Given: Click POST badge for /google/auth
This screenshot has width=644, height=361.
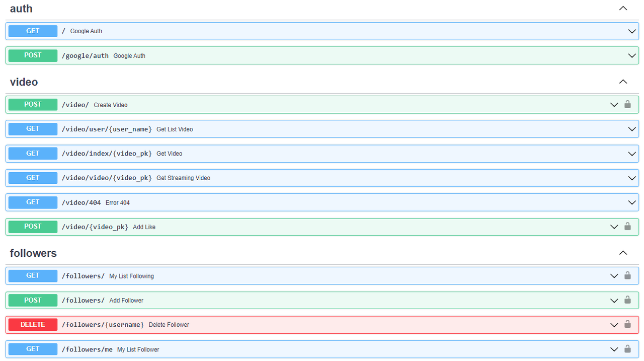Looking at the screenshot, I should coord(33,55).
